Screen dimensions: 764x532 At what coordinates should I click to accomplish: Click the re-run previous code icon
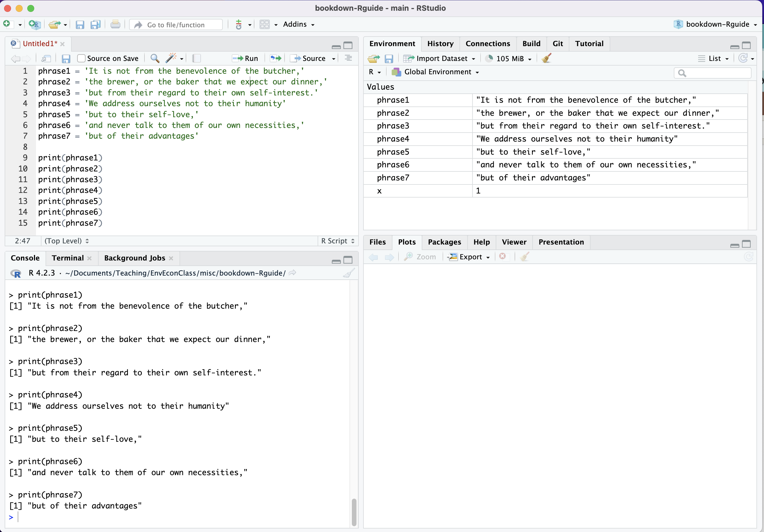pyautogui.click(x=276, y=59)
